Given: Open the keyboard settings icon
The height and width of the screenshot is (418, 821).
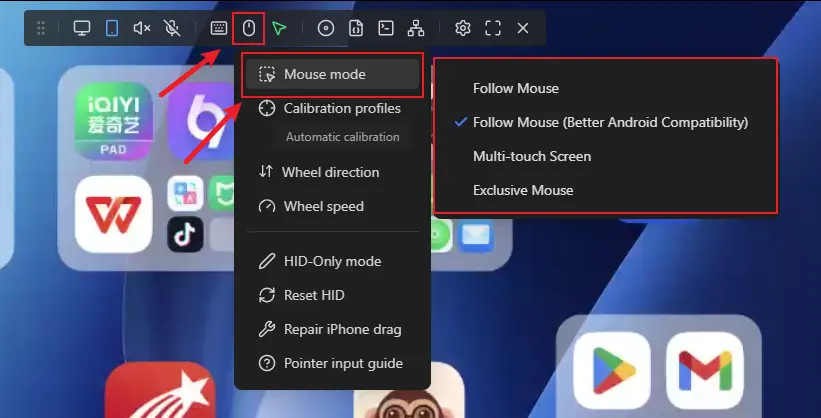Looking at the screenshot, I should (218, 28).
